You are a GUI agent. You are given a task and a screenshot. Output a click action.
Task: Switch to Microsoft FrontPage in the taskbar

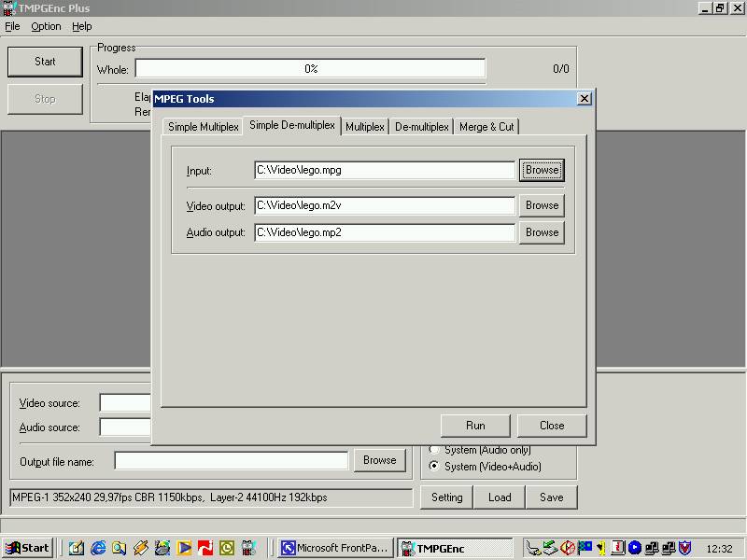pyautogui.click(x=335, y=548)
